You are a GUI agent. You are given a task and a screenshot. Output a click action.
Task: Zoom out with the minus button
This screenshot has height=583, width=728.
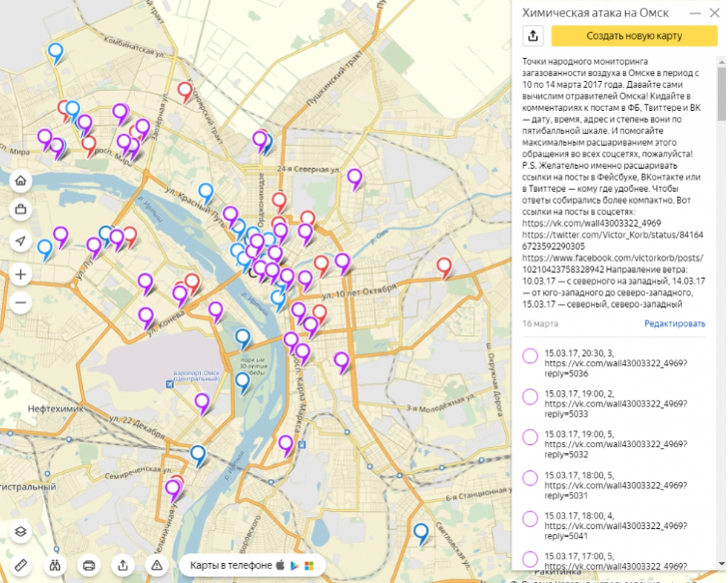click(x=21, y=302)
